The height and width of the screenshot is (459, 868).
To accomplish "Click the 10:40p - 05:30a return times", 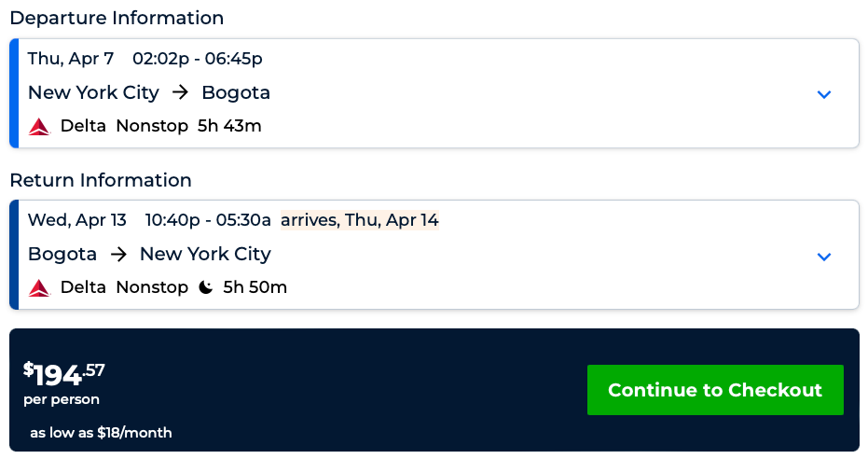I will [208, 220].
